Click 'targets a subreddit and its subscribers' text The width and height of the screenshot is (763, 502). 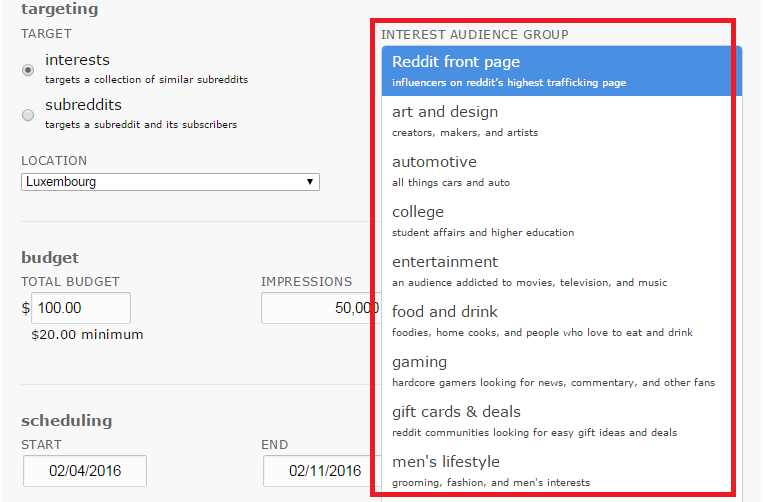click(x=141, y=125)
